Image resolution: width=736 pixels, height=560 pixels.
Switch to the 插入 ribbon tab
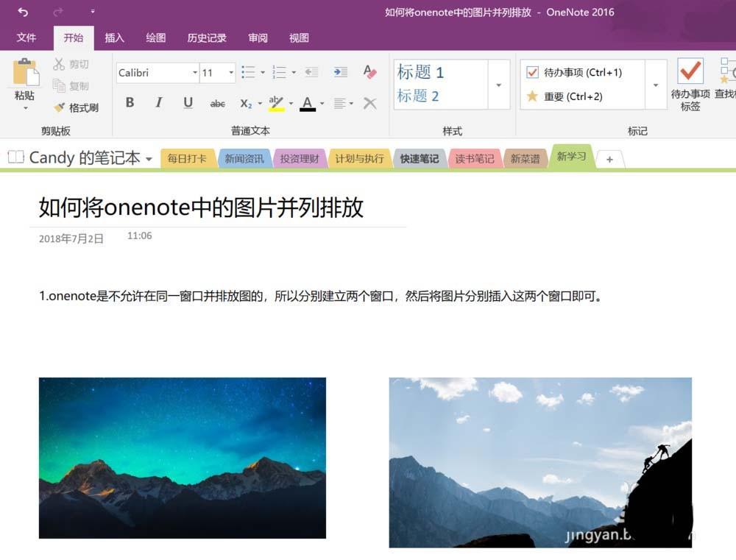114,38
